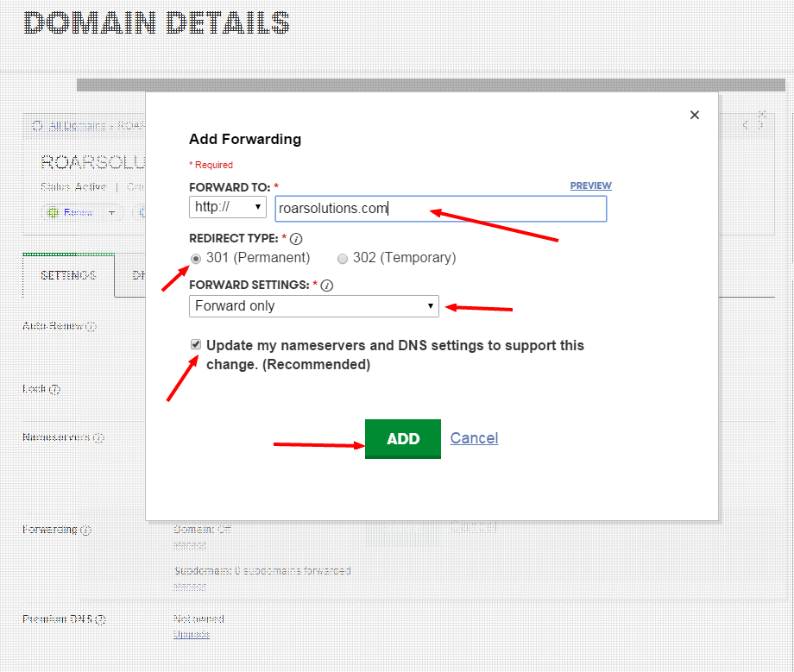Click the Forwarding help icon
Screen dimensions: 794x672
coord(85,530)
